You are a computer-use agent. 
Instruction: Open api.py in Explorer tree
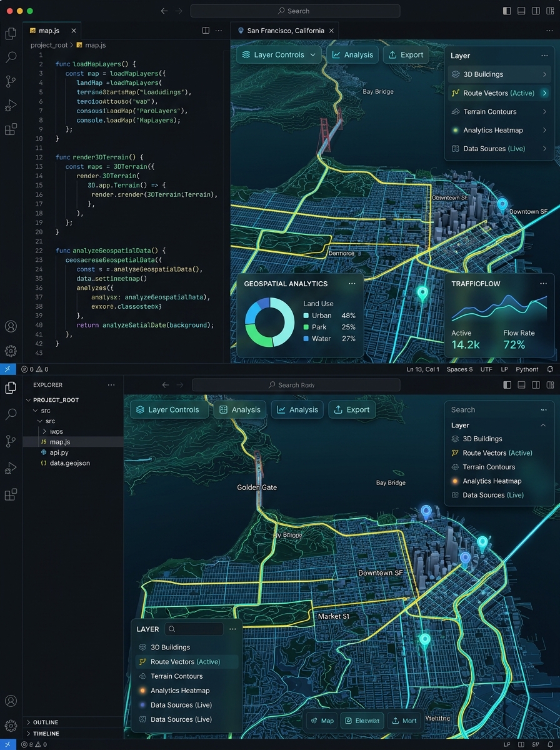(x=59, y=452)
